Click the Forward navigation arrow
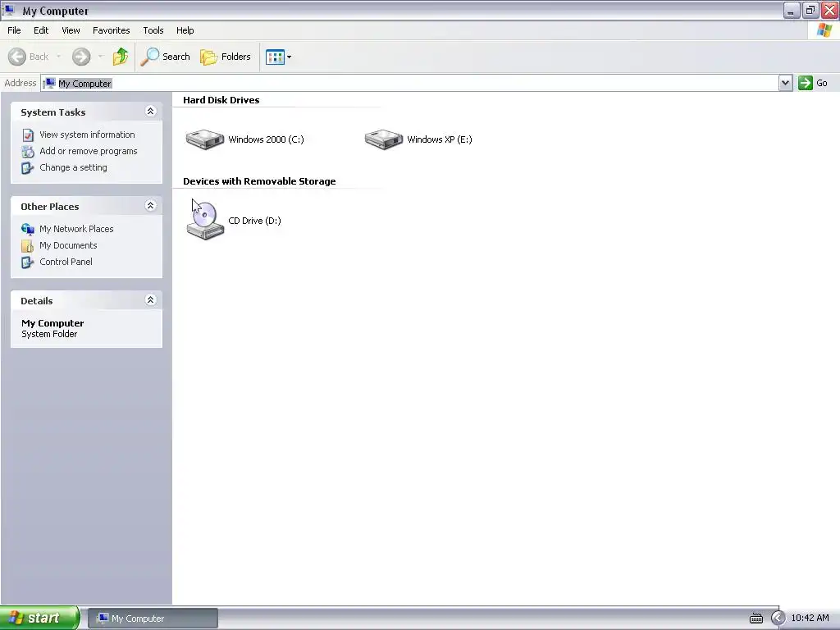The width and height of the screenshot is (840, 630). click(81, 57)
